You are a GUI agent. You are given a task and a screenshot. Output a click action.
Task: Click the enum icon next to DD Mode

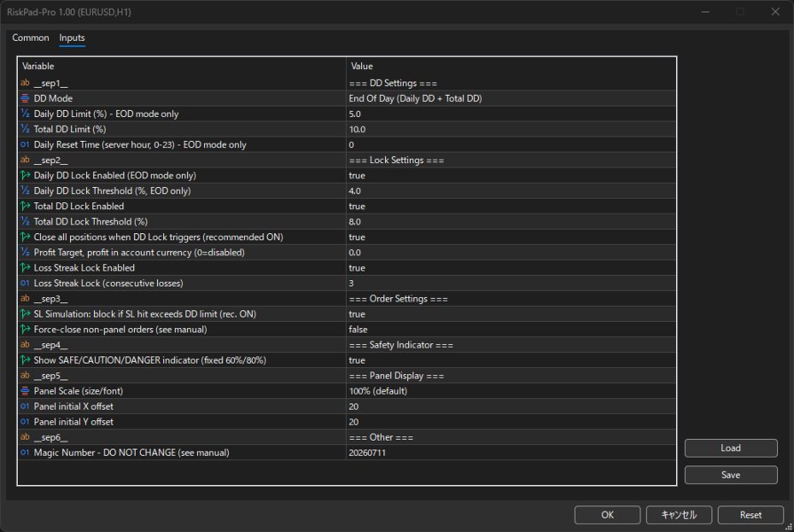coord(25,98)
